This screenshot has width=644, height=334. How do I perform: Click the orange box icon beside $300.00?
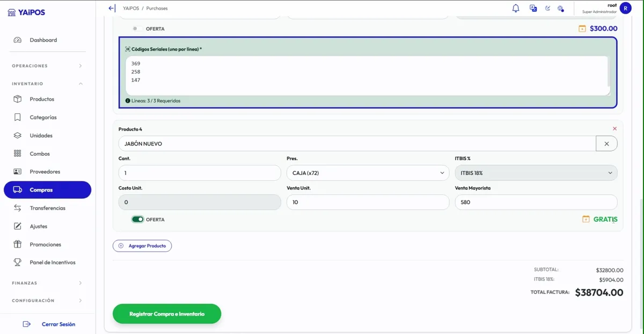tap(582, 28)
